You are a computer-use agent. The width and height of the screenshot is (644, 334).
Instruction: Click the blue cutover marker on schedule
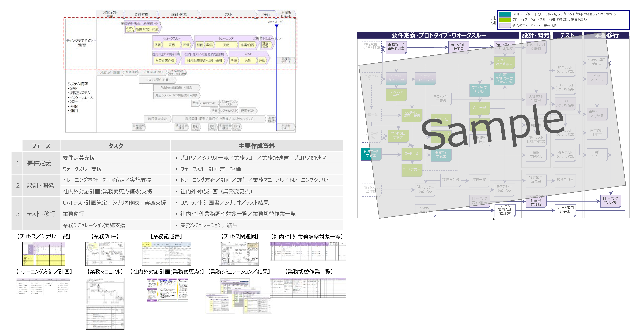[x=276, y=26]
